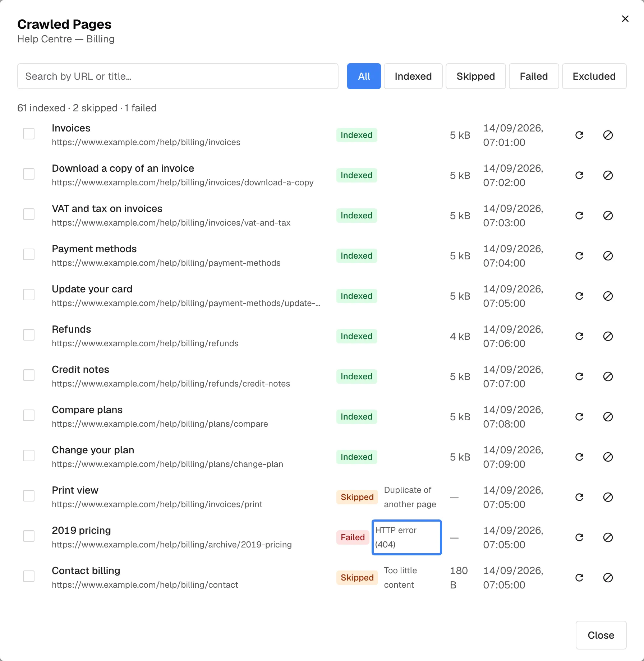The image size is (644, 661).
Task: Re-crawl the Payment methods page
Action: pyautogui.click(x=579, y=256)
